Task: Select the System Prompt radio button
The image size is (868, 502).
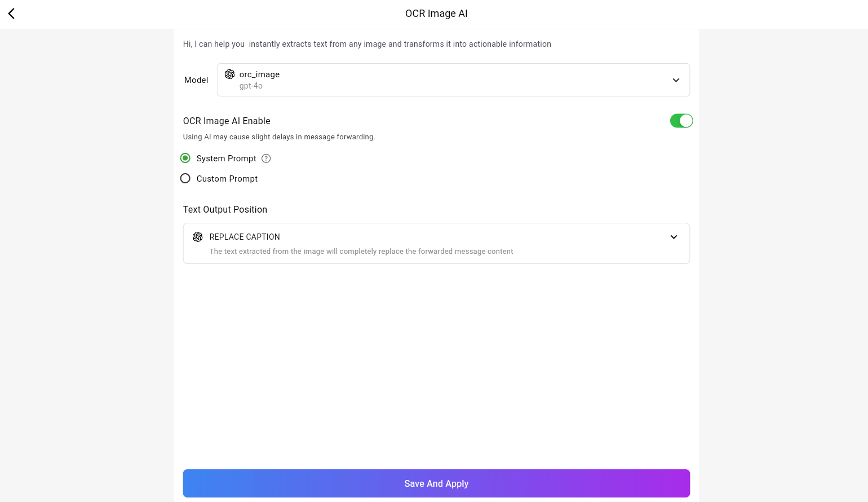Action: [x=185, y=158]
